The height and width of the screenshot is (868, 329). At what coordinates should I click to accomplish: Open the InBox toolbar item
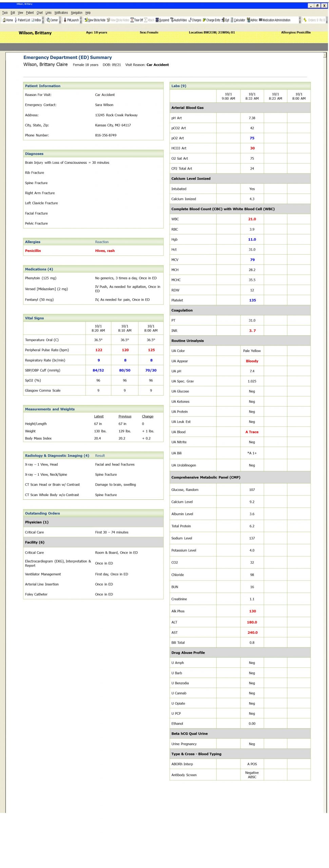pos(36,20)
